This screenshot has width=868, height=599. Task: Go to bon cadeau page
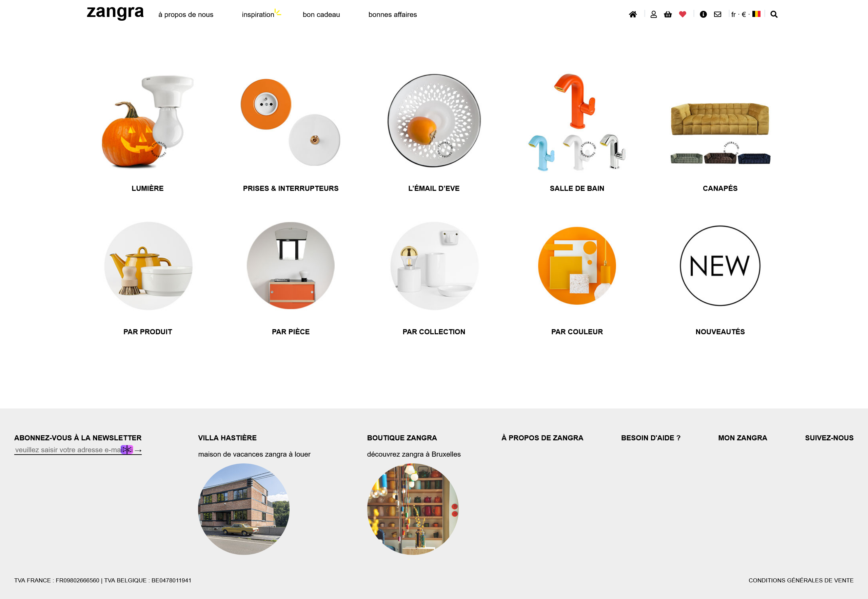point(321,15)
